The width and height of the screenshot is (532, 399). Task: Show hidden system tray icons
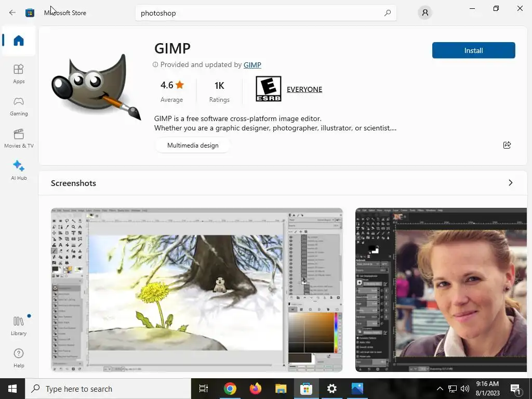(x=440, y=389)
